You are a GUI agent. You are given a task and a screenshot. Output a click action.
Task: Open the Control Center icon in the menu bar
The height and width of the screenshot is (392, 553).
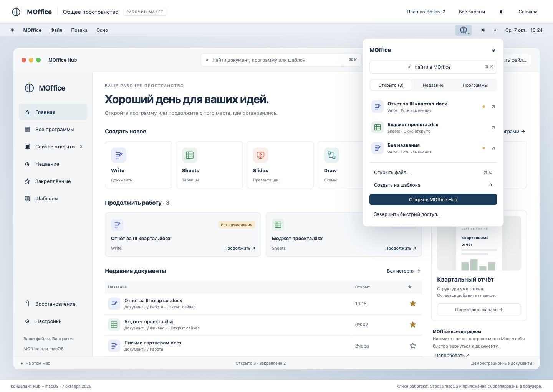pos(483,30)
